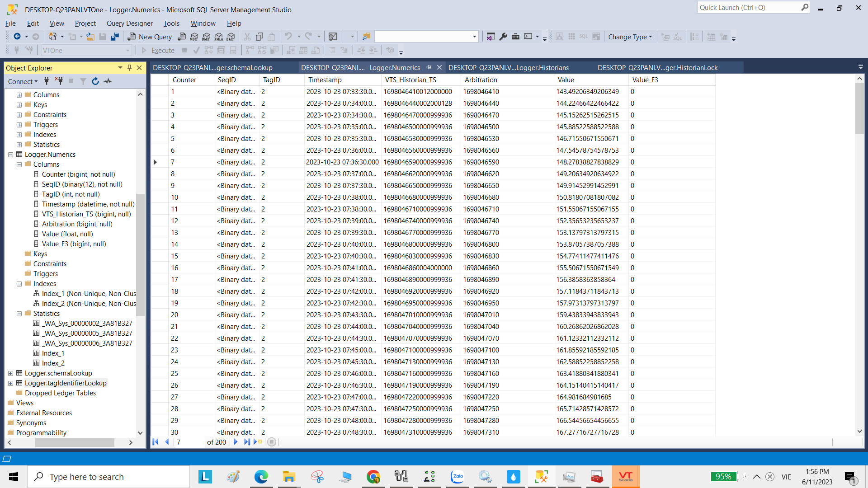
Task: Open the Query Designer menu
Action: [129, 23]
